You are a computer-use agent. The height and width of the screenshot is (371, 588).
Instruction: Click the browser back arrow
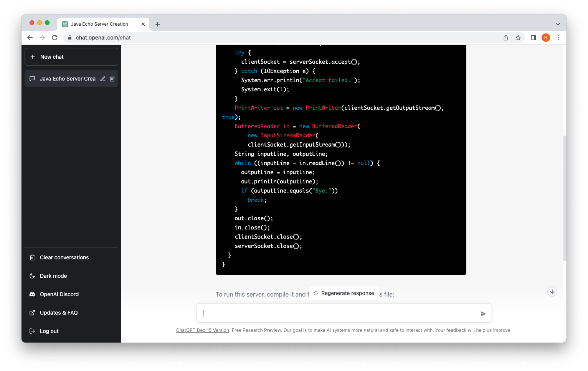tap(30, 38)
